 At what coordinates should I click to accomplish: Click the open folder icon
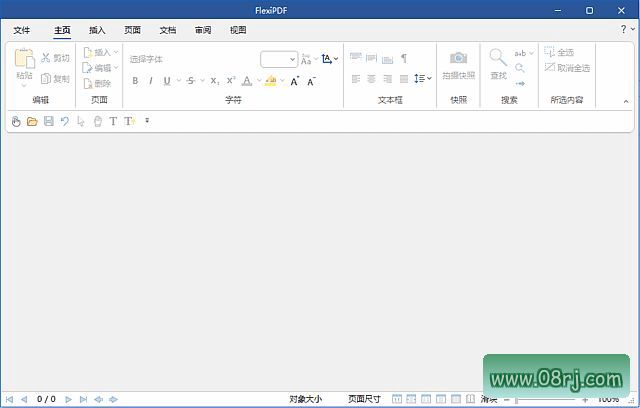[x=32, y=121]
